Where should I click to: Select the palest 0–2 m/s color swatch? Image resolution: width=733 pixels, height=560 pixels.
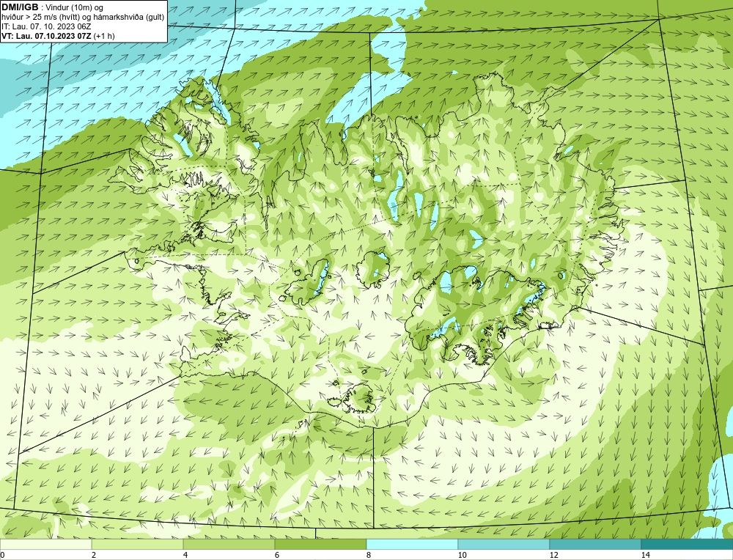(x=45, y=544)
